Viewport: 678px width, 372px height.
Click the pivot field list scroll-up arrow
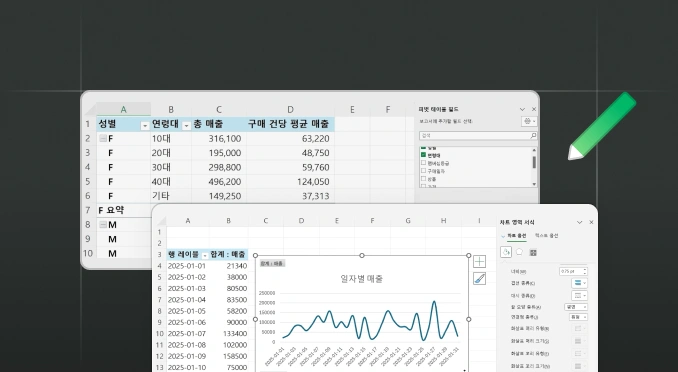(x=534, y=150)
